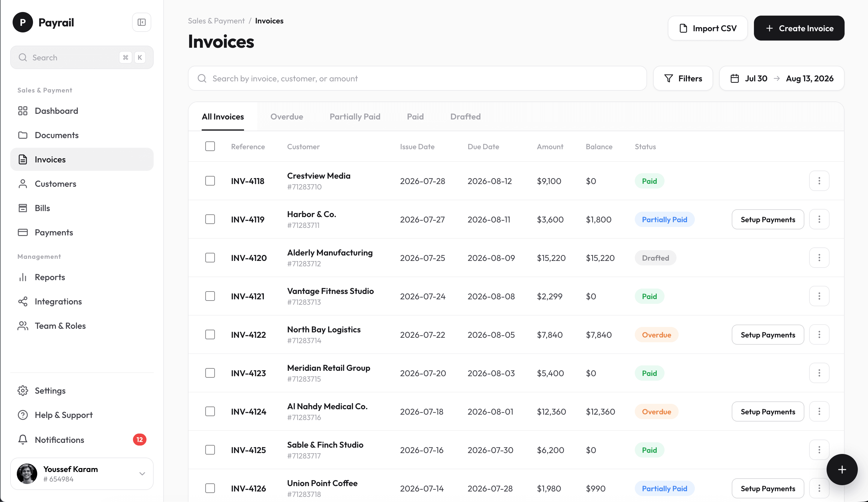Check the INV-4119 Harbor & Co. checkbox
This screenshot has height=502, width=868.
[210, 219]
